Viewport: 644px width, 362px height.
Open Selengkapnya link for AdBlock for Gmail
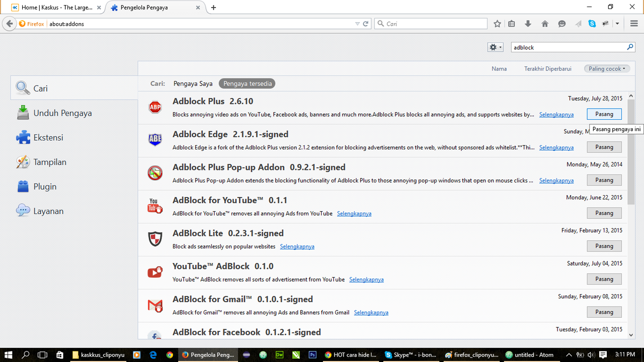pos(371,312)
